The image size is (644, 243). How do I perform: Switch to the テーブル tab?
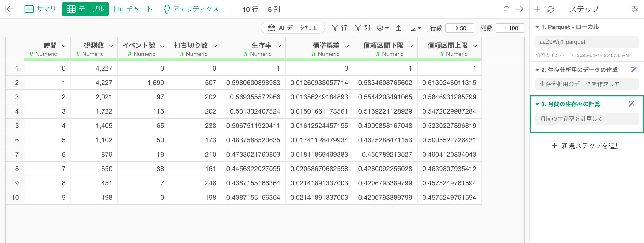85,9
